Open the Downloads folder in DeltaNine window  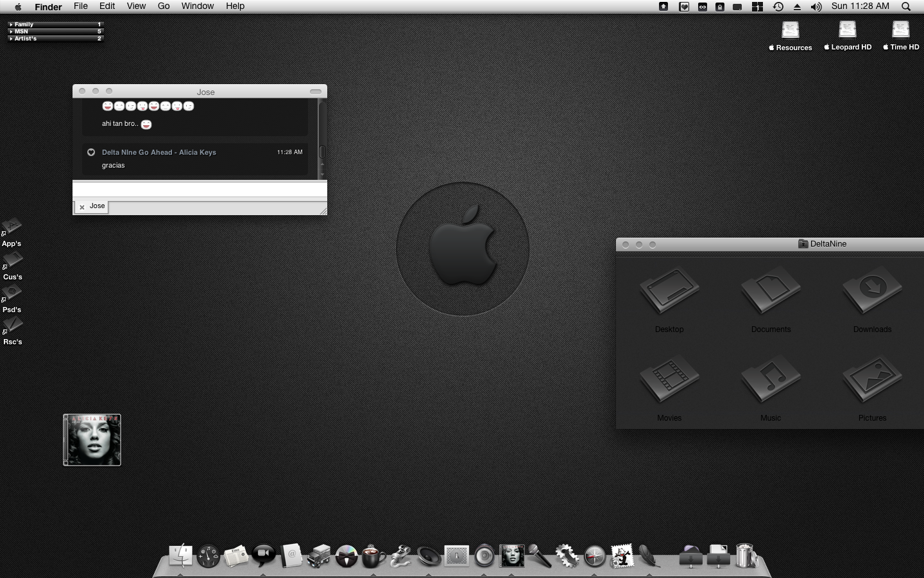872,299
